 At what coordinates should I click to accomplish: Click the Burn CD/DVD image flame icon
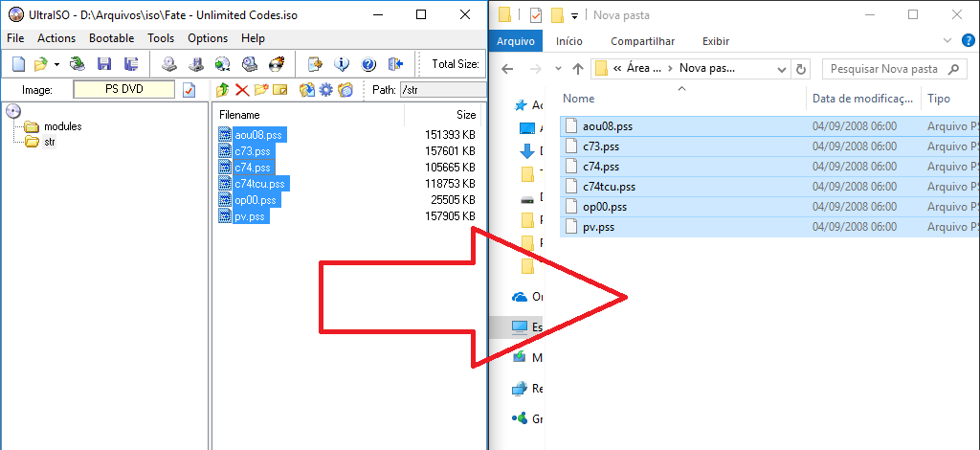(x=277, y=64)
